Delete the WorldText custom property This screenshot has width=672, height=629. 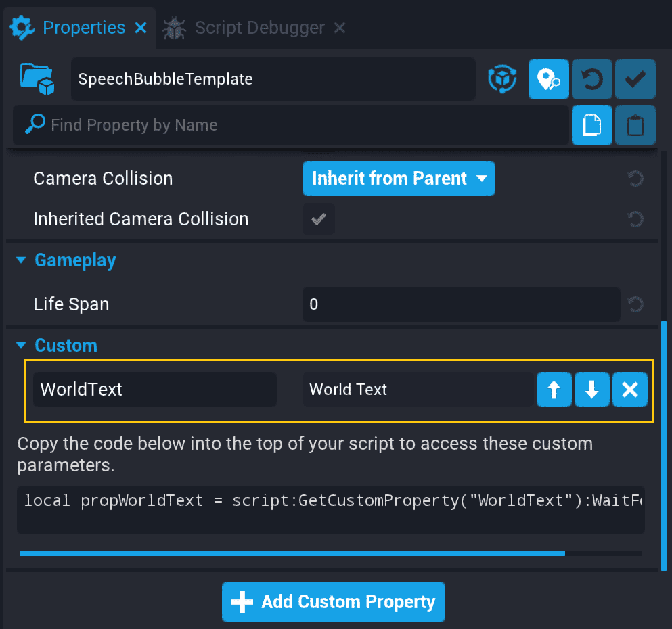coord(630,390)
